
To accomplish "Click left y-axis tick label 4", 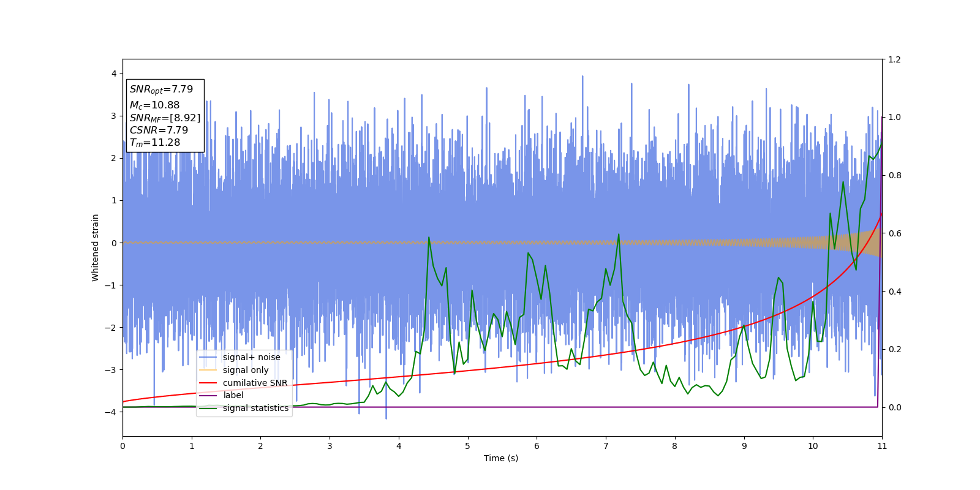I will tap(114, 73).
